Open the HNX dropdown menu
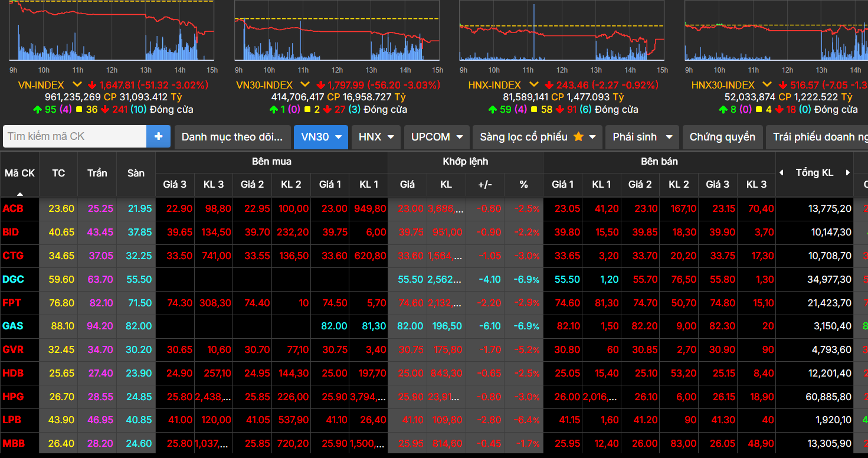The image size is (868, 458). [376, 137]
